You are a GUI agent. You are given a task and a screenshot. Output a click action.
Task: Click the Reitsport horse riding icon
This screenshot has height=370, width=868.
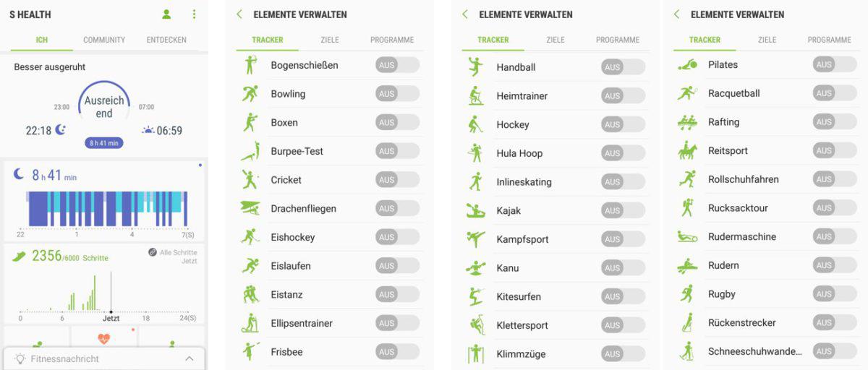(x=687, y=150)
